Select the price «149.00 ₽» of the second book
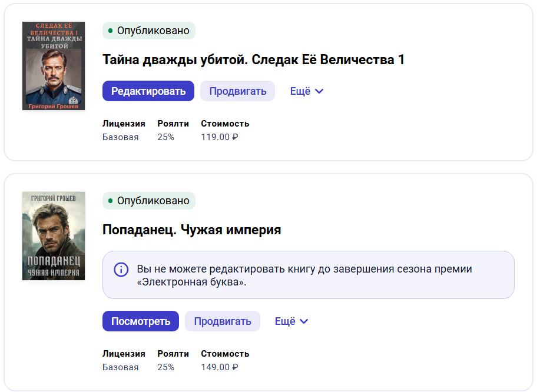540x392 pixels. pos(218,367)
